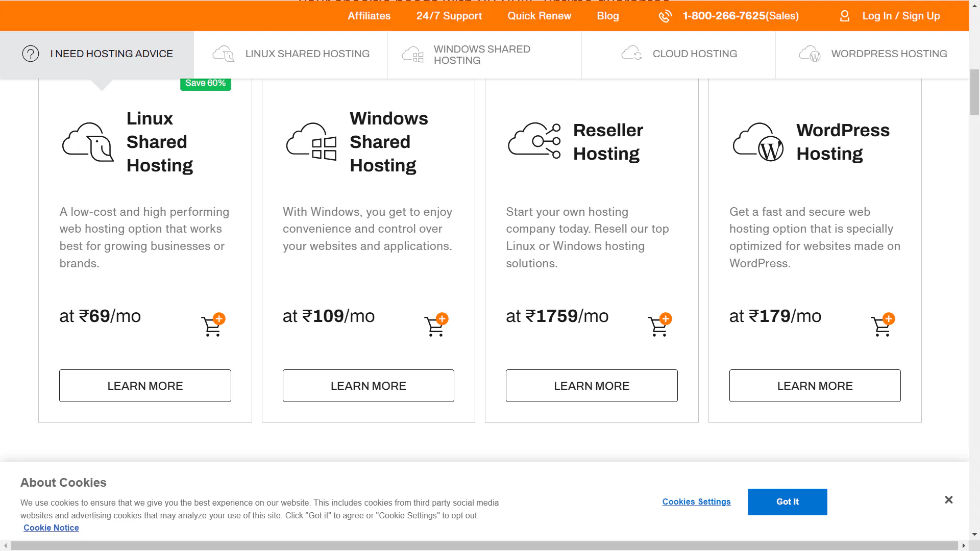
Task: Open the 24/7 Support link
Action: 449,16
